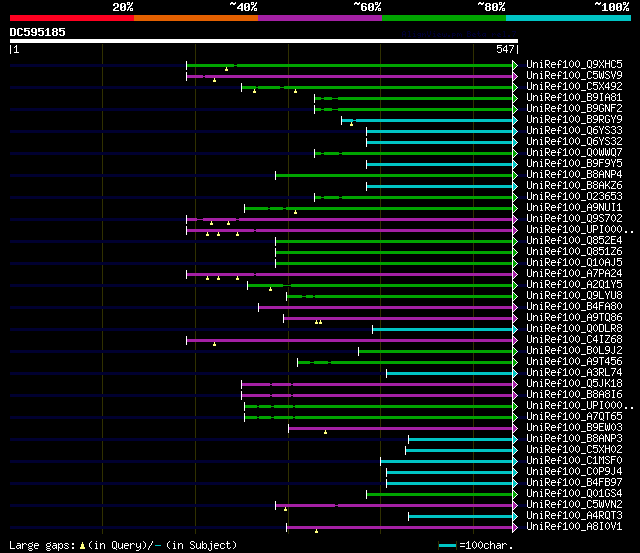The image size is (640, 553).
Task: Click the yellow gap marker in C4IZ68 row
Action: click(214, 344)
